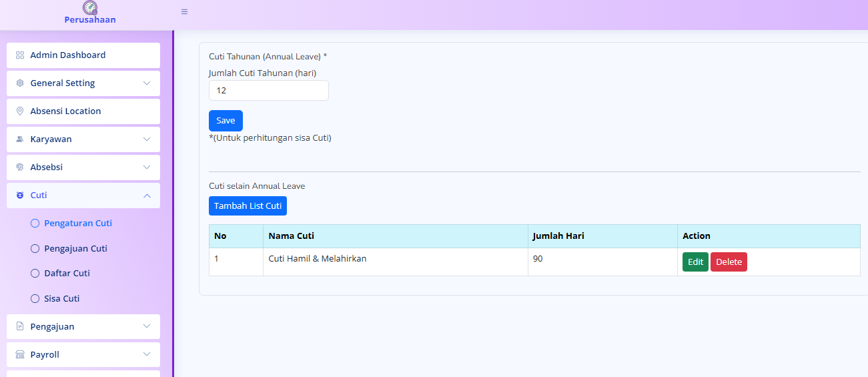Delete the Cuti Hamil & Melahirkan row

click(x=729, y=262)
